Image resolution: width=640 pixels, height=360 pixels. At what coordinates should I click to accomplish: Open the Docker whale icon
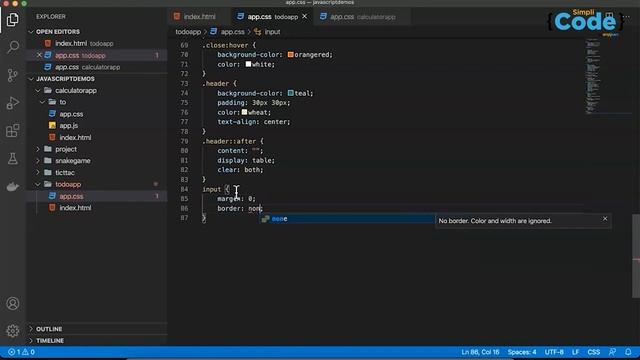point(13,187)
